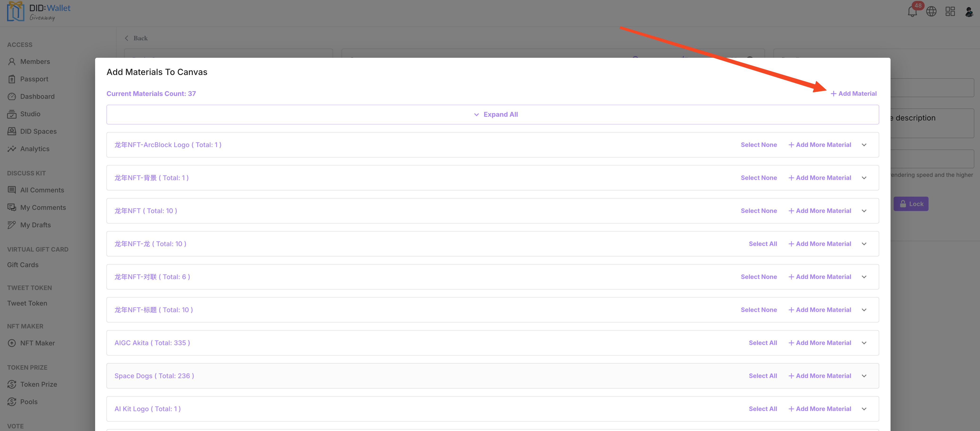Click the Token Prize sidebar icon

pos(12,384)
